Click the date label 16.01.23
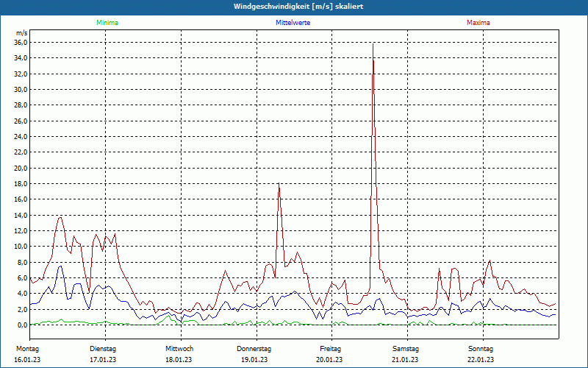Viewport: 588px width, 368px height. (x=29, y=359)
